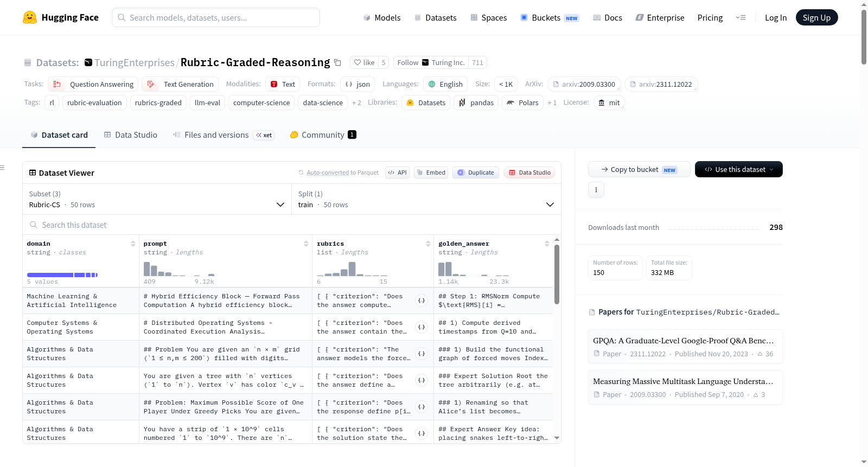Open the Enterprise nav link

[660, 17]
